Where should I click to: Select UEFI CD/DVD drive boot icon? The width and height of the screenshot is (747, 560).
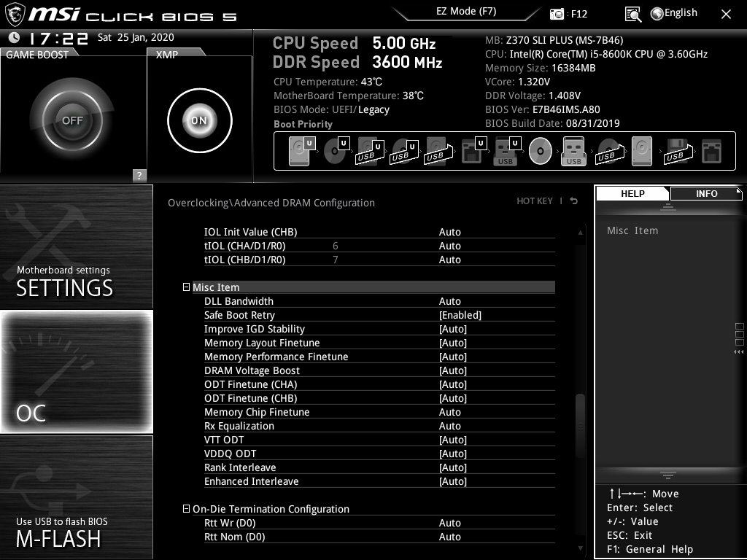pyautogui.click(x=336, y=151)
